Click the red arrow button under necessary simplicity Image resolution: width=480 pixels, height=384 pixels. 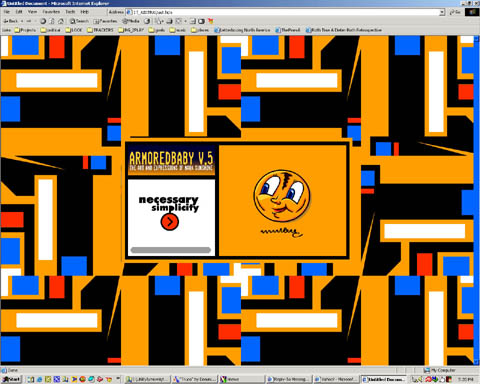pos(170,222)
